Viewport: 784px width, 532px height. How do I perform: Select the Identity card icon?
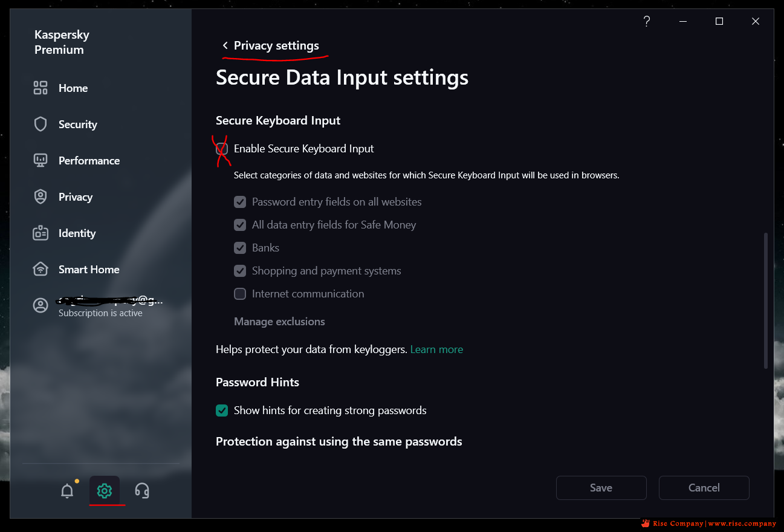tap(40, 233)
